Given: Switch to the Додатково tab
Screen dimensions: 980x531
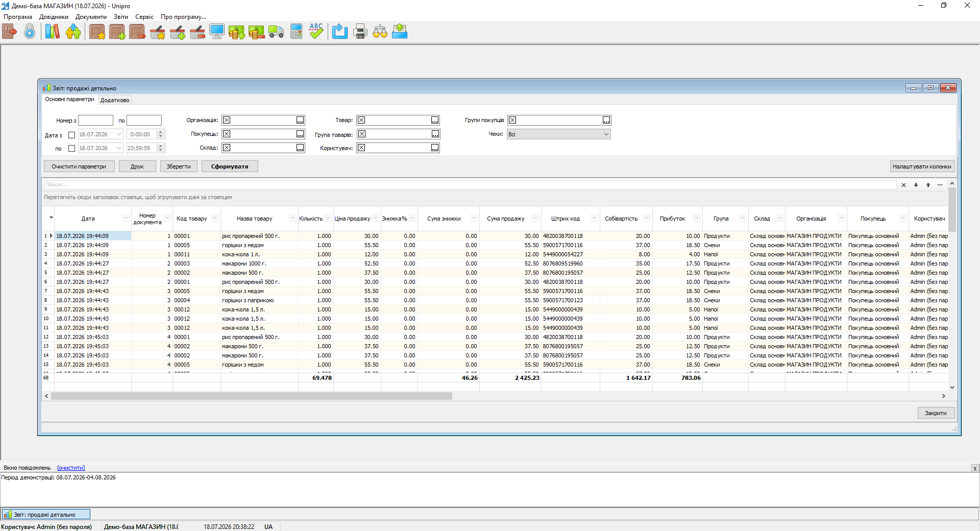Looking at the screenshot, I should click(115, 100).
